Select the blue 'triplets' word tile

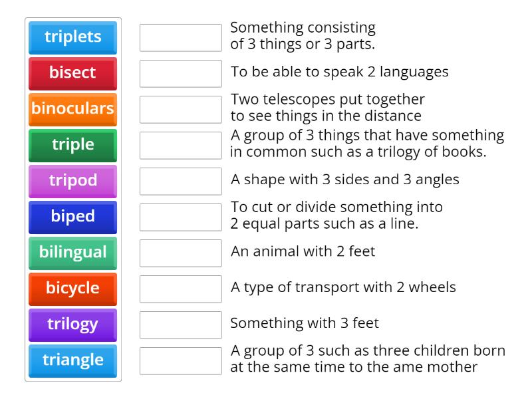click(x=73, y=37)
